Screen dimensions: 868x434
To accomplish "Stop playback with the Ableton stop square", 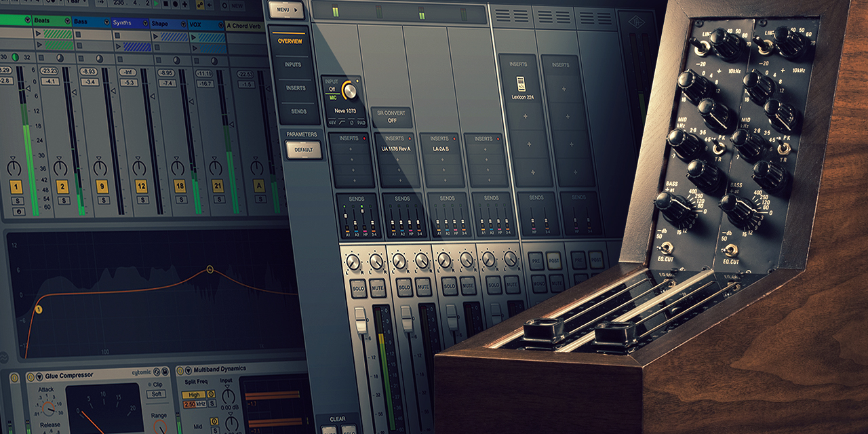I will click(x=166, y=3).
